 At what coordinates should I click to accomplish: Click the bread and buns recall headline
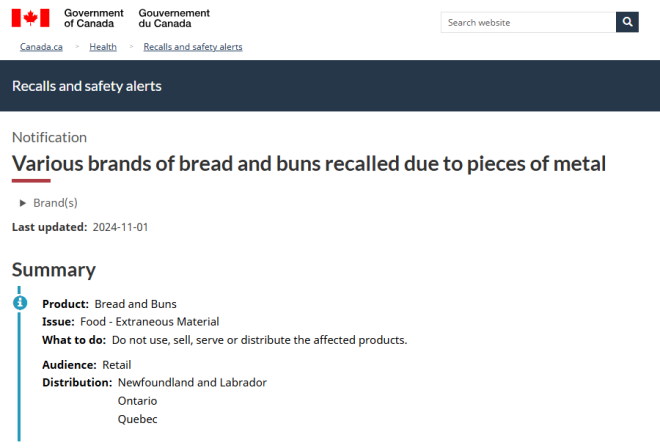pyautogui.click(x=309, y=163)
